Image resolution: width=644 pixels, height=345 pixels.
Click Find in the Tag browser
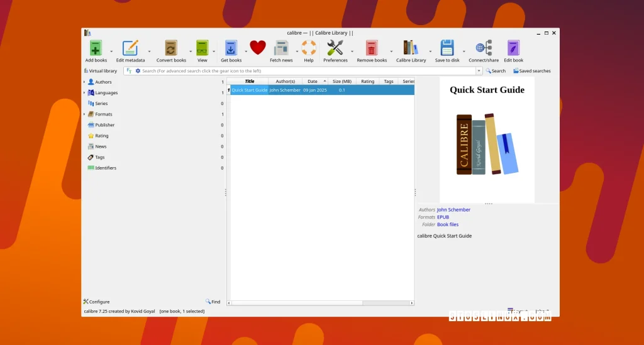pos(213,302)
